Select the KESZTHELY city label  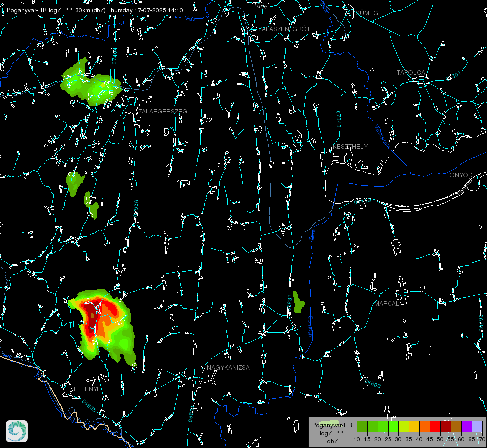(x=350, y=146)
